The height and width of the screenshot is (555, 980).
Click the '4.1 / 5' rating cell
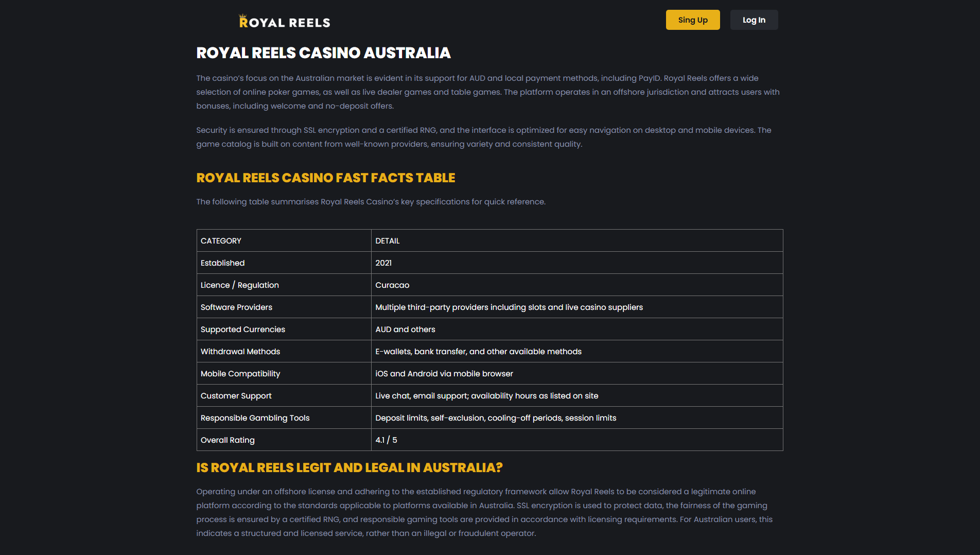[x=577, y=440]
